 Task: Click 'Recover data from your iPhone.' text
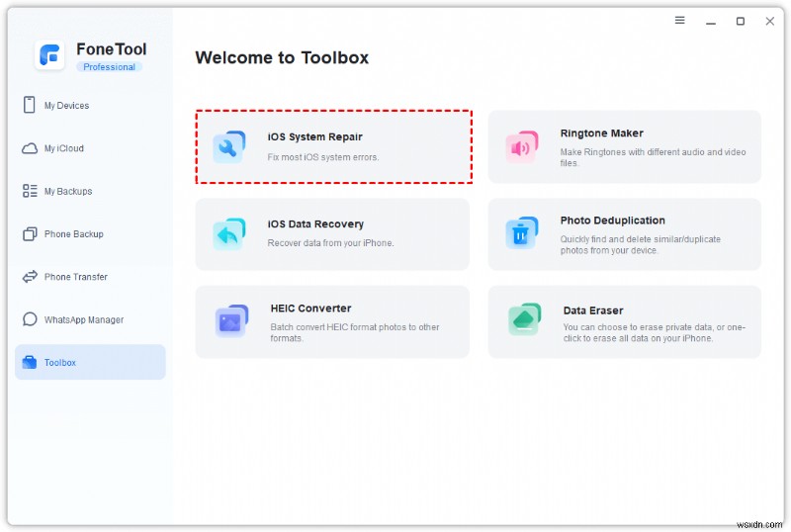click(x=330, y=243)
